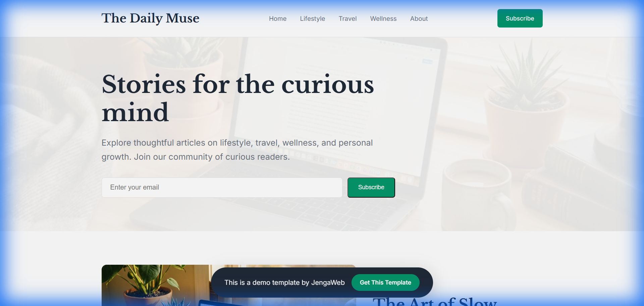Click the dark demo template banner
This screenshot has width=644, height=306.
[268, 282]
